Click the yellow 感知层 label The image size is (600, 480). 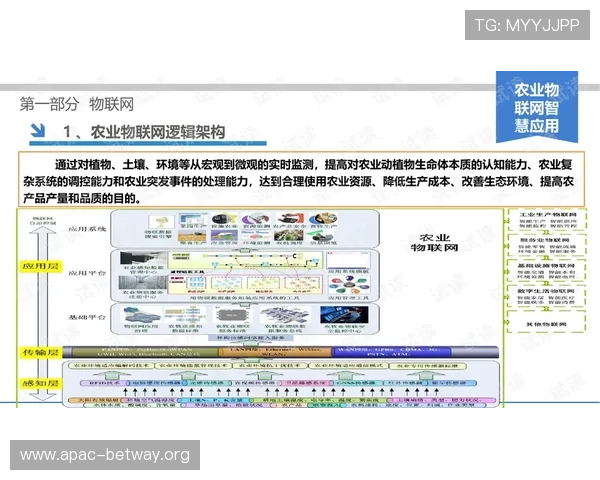click(x=41, y=383)
